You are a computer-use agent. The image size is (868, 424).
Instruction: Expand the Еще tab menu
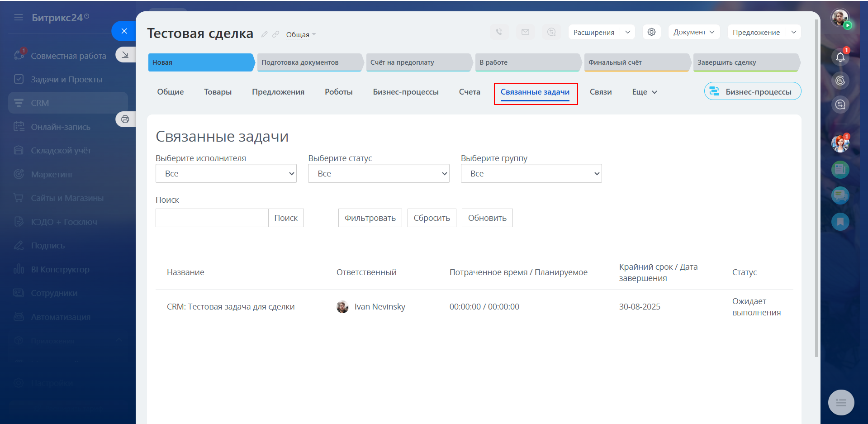(644, 92)
